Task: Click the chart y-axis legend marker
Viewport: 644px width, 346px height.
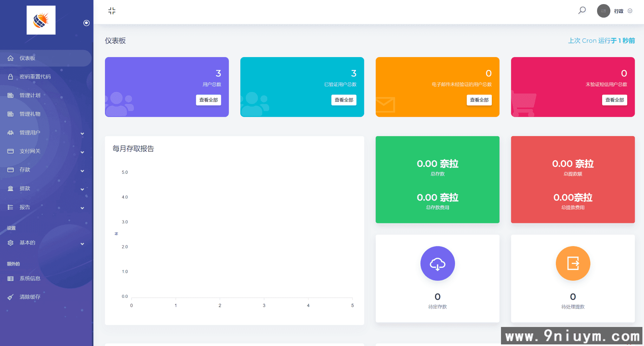Action: (116, 234)
